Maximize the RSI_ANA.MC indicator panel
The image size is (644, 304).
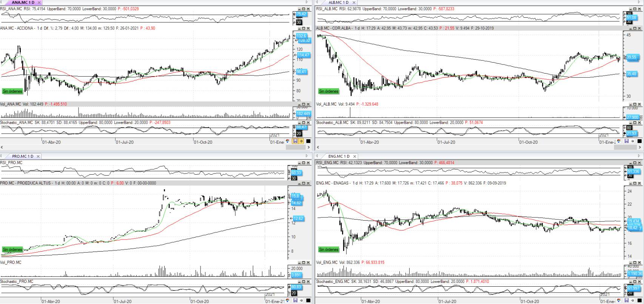click(x=303, y=9)
